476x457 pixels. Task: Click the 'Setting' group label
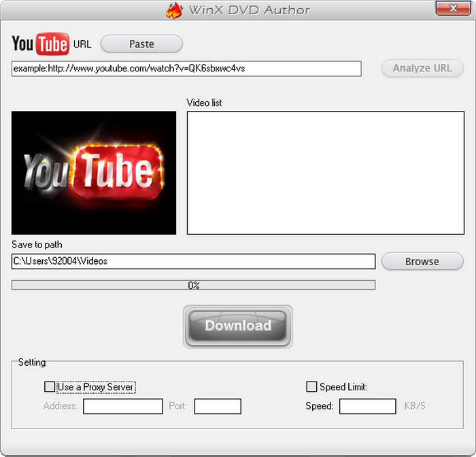pos(32,362)
